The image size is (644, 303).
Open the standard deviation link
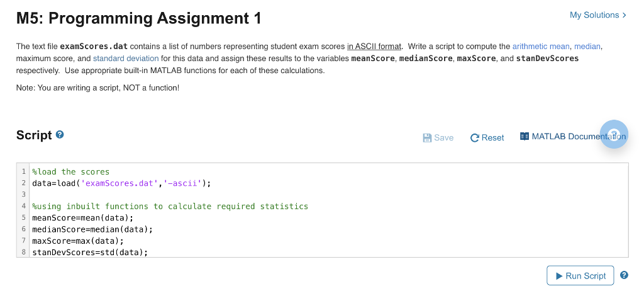click(x=126, y=59)
